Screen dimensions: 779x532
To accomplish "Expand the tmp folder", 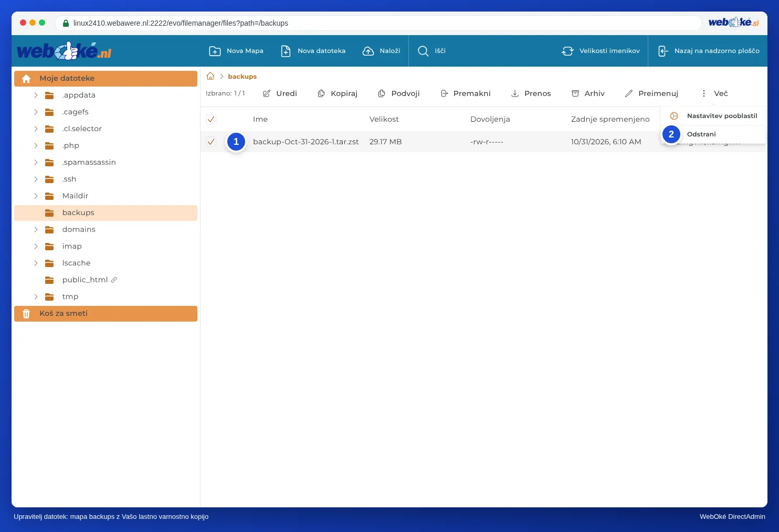I will click(x=36, y=296).
